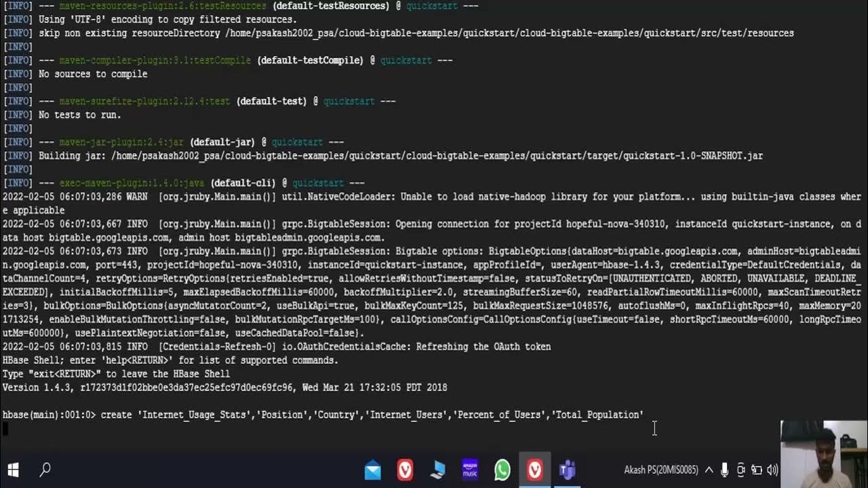The height and width of the screenshot is (488, 868).
Task: Open the Vivaldi icon beside Mail
Action: tap(405, 470)
